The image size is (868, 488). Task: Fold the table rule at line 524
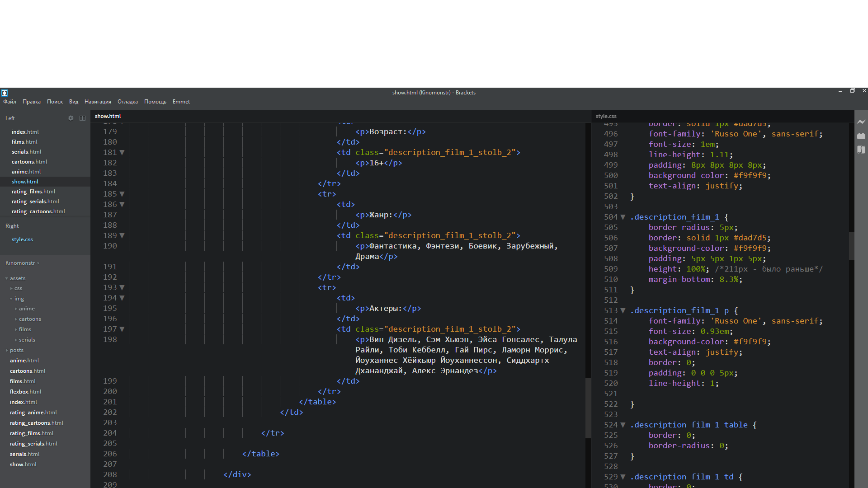(x=623, y=425)
